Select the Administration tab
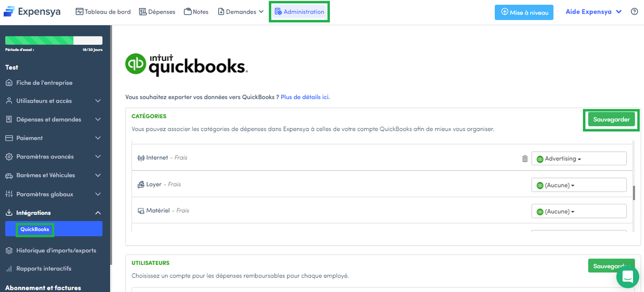 [x=299, y=11]
